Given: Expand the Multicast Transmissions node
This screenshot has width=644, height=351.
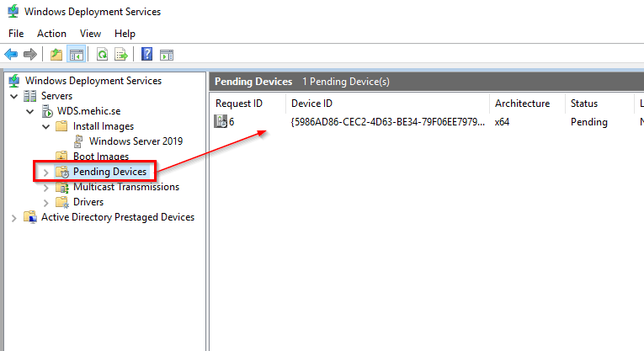Looking at the screenshot, I should (45, 187).
